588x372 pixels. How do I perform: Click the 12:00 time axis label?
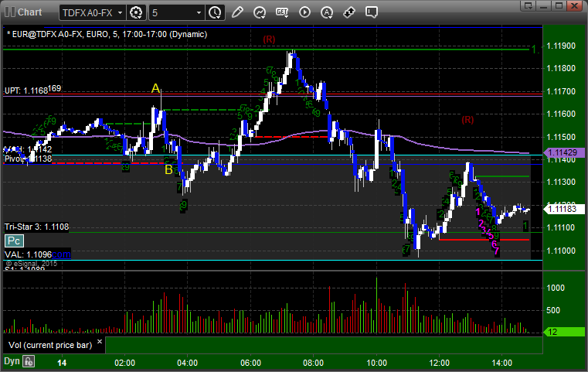439,363
